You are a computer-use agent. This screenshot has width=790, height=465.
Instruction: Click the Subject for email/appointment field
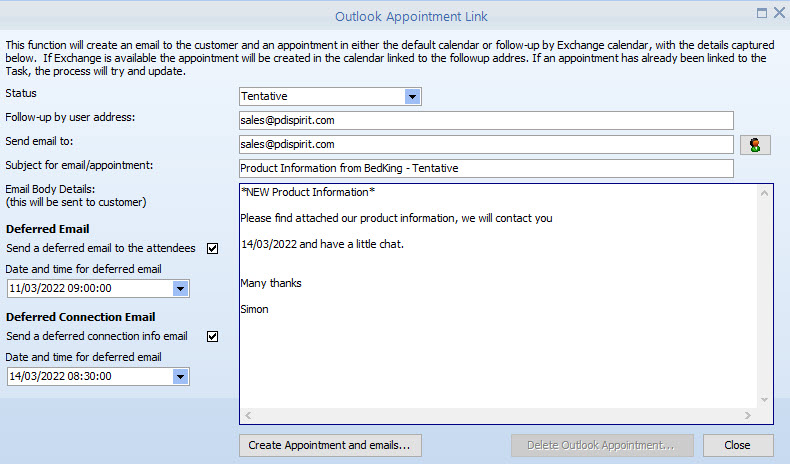486,168
